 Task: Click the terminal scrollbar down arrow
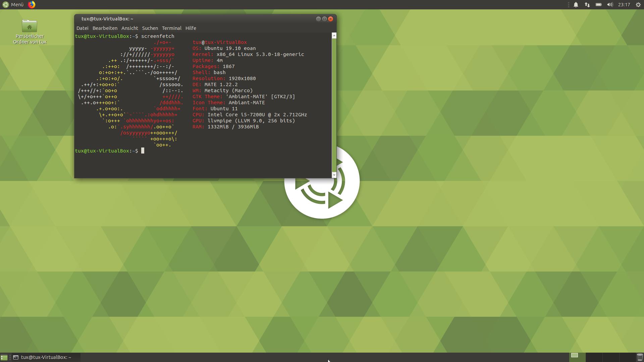[x=334, y=175]
